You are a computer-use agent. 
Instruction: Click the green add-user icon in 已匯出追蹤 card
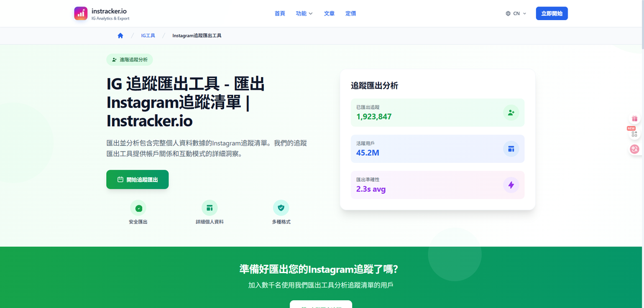point(511,113)
